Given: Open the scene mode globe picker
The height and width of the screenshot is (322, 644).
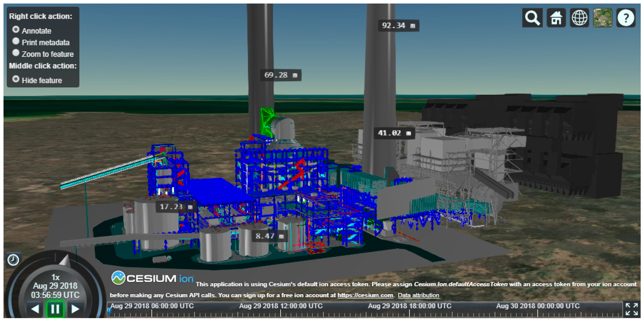Looking at the screenshot, I should [579, 18].
